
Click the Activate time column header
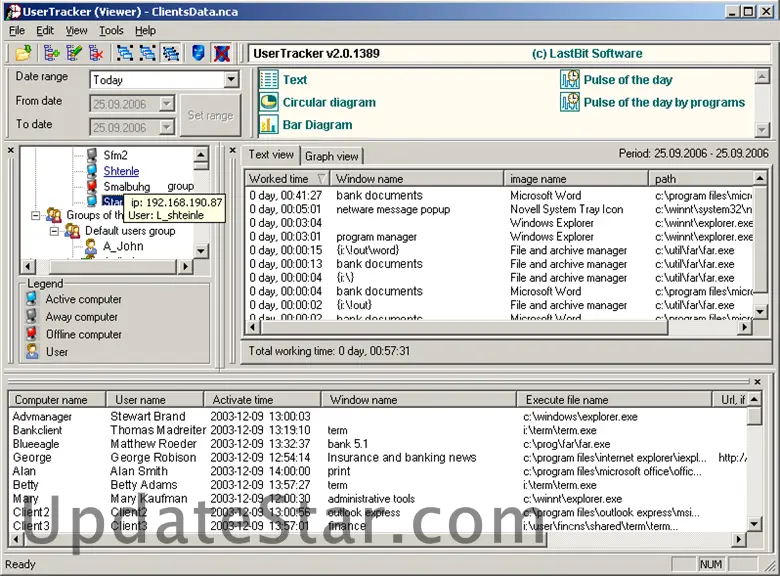(262, 399)
